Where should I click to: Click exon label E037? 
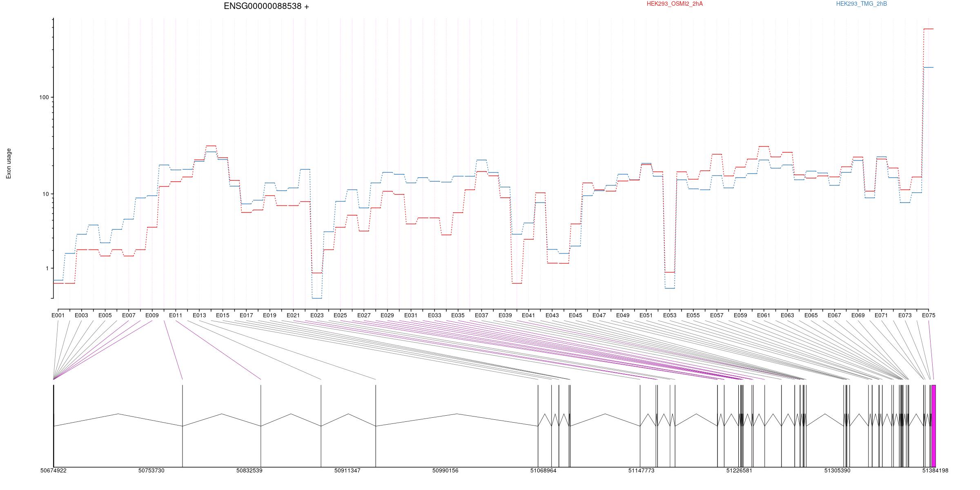pos(481,315)
